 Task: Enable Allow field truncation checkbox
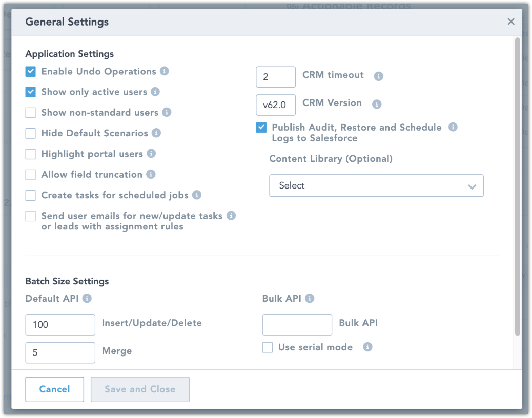pyautogui.click(x=31, y=175)
